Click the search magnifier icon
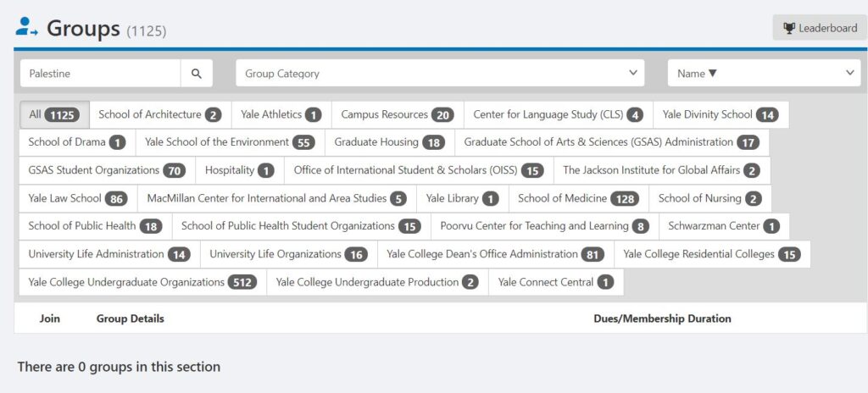 pyautogui.click(x=197, y=74)
